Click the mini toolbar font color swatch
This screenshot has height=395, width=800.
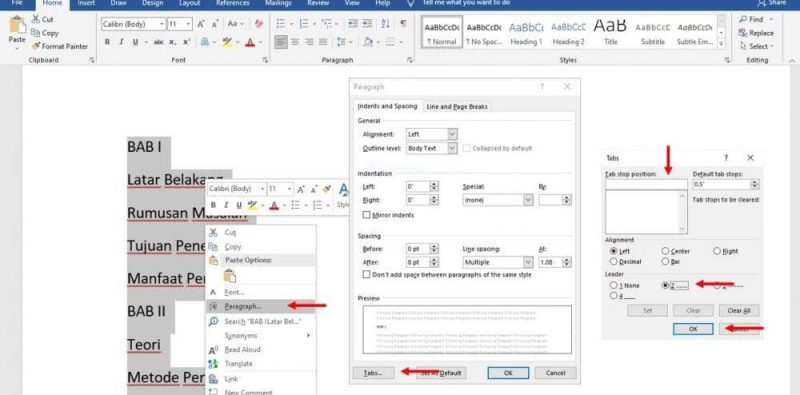pos(274,205)
